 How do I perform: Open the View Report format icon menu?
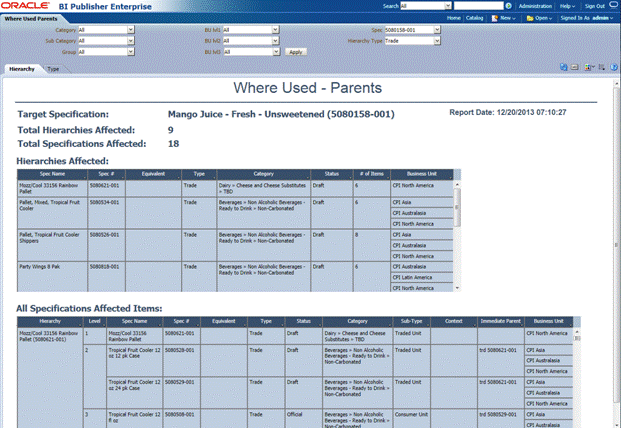click(x=589, y=67)
